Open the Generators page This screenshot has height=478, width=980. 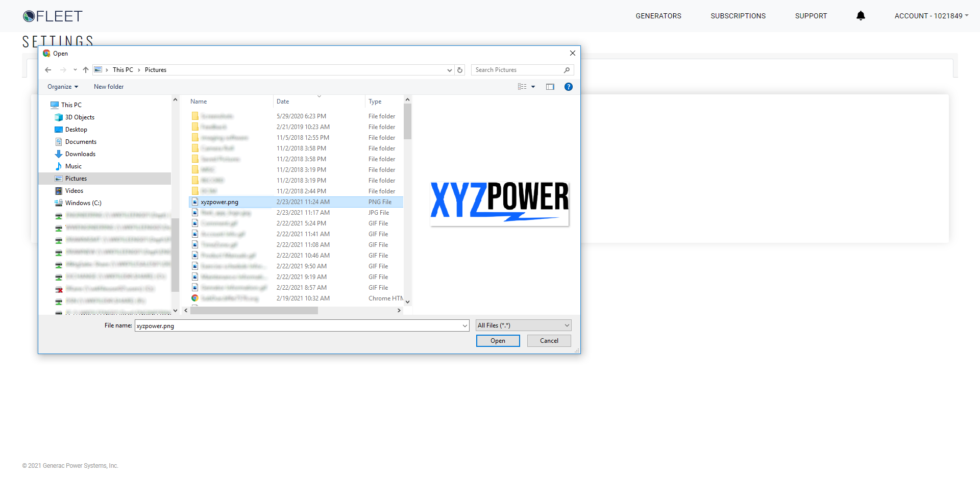tap(658, 16)
